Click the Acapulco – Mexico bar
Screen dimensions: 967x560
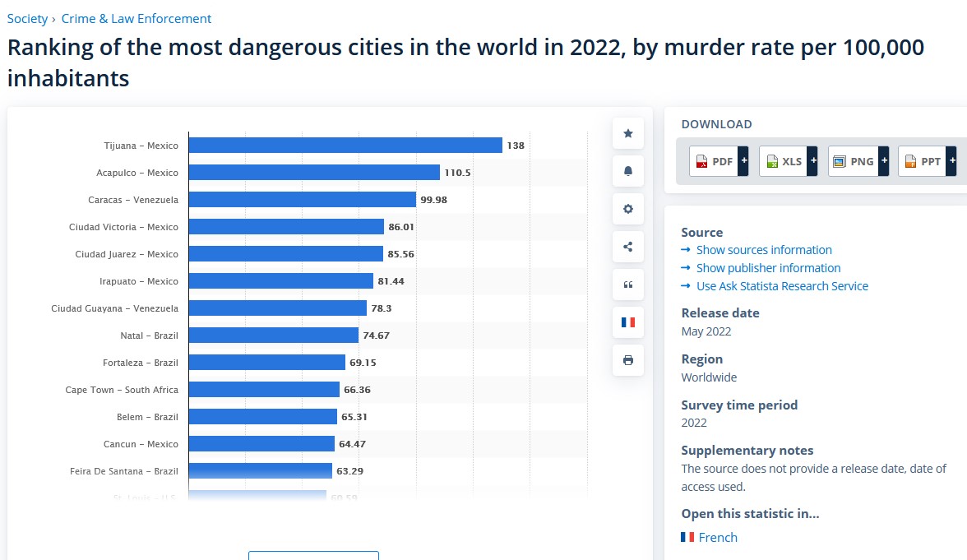(314, 172)
